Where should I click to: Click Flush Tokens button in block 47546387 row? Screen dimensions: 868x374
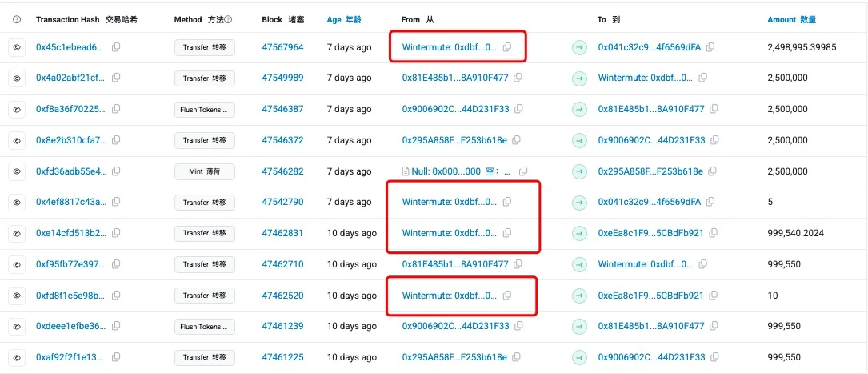[204, 110]
